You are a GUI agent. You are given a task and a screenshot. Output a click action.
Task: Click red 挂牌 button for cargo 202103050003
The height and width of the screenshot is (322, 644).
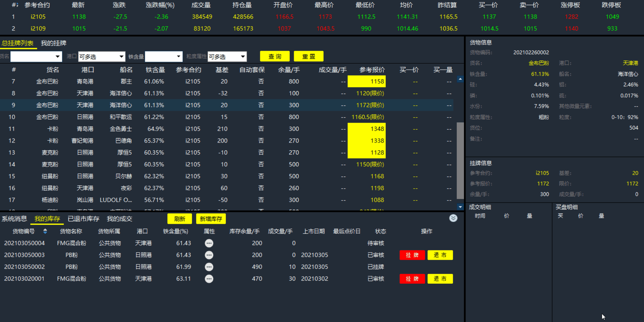click(412, 255)
